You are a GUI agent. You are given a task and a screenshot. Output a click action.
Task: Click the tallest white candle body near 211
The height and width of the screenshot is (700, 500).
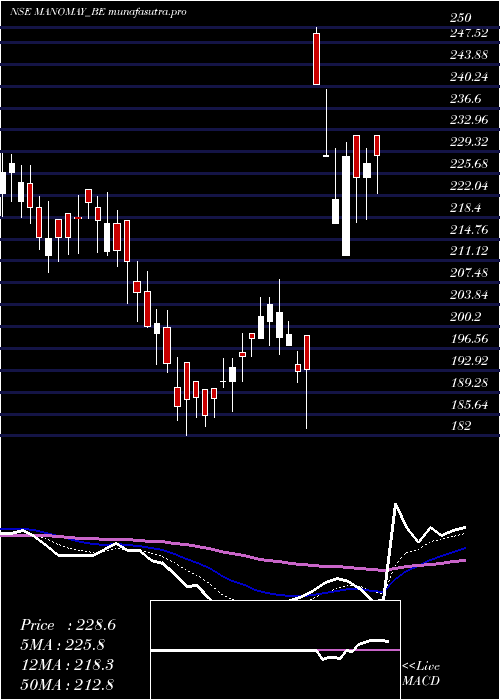point(346,206)
